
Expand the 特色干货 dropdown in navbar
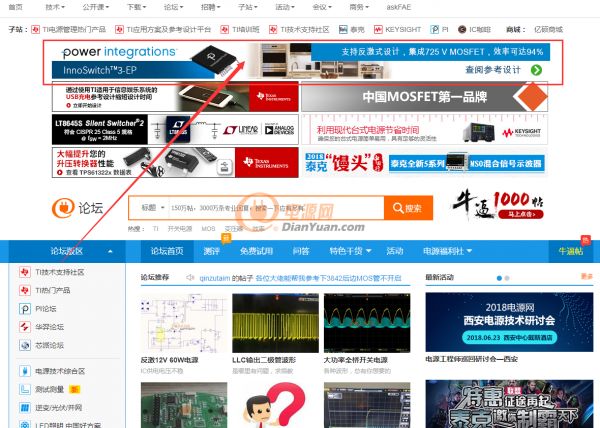coord(349,251)
